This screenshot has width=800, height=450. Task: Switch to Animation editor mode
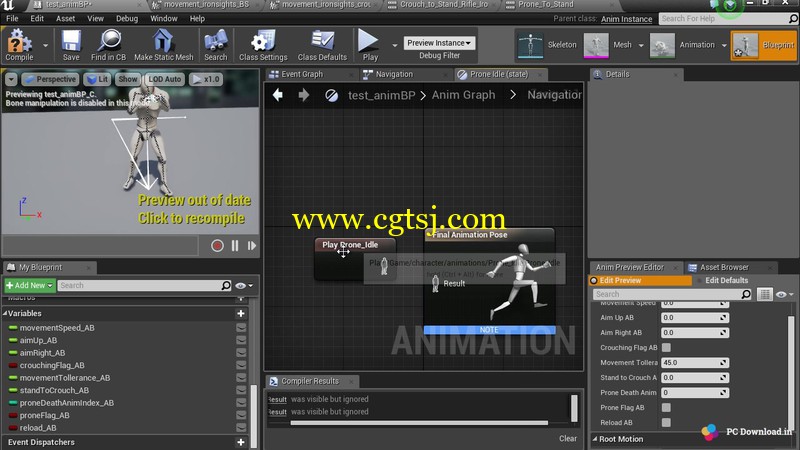(x=682, y=45)
